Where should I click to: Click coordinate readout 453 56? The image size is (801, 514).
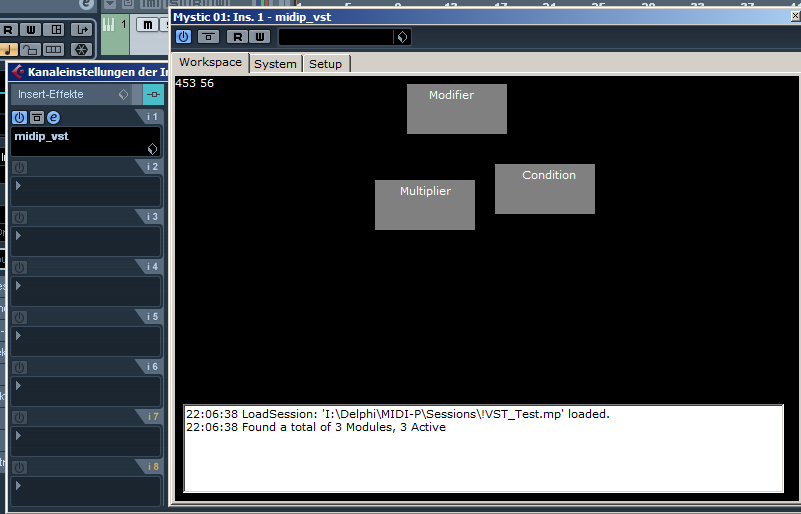pyautogui.click(x=195, y=83)
